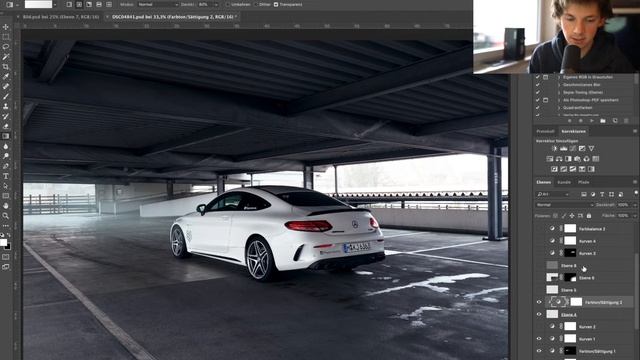Image resolution: width=640 pixels, height=360 pixels.
Task: Toggle the Transparenz checkbox
Action: 276,4
